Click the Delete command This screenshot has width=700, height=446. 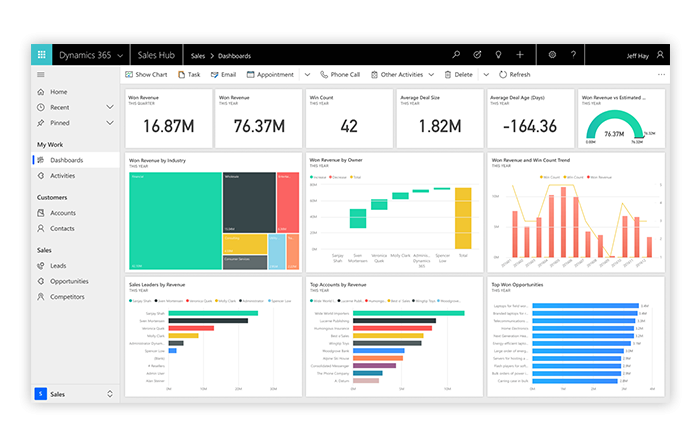click(x=458, y=75)
